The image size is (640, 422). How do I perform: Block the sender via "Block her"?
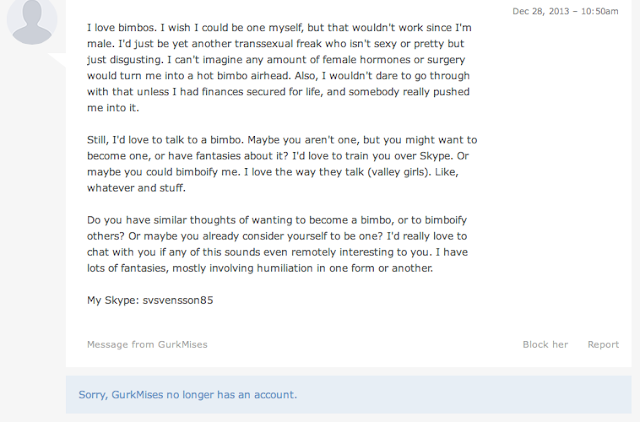click(545, 344)
